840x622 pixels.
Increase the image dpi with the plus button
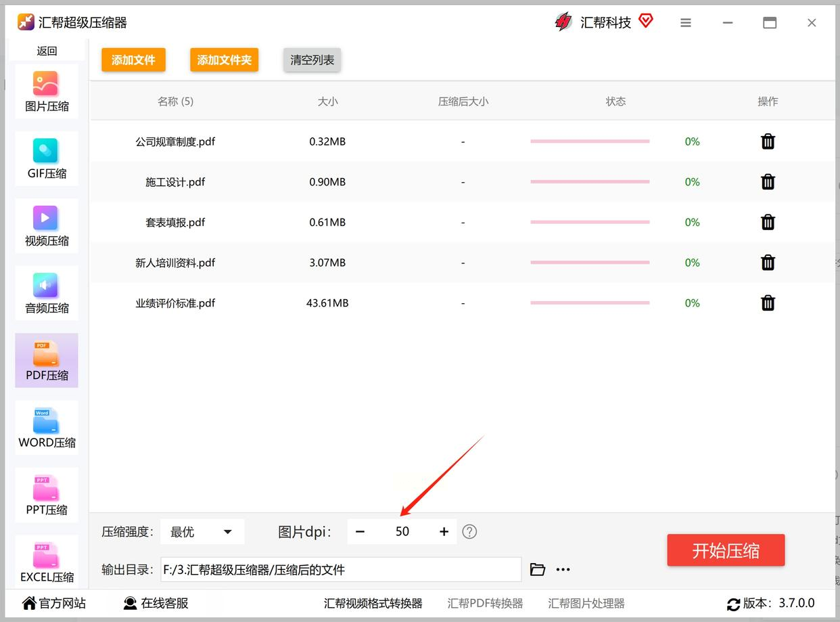pos(444,531)
